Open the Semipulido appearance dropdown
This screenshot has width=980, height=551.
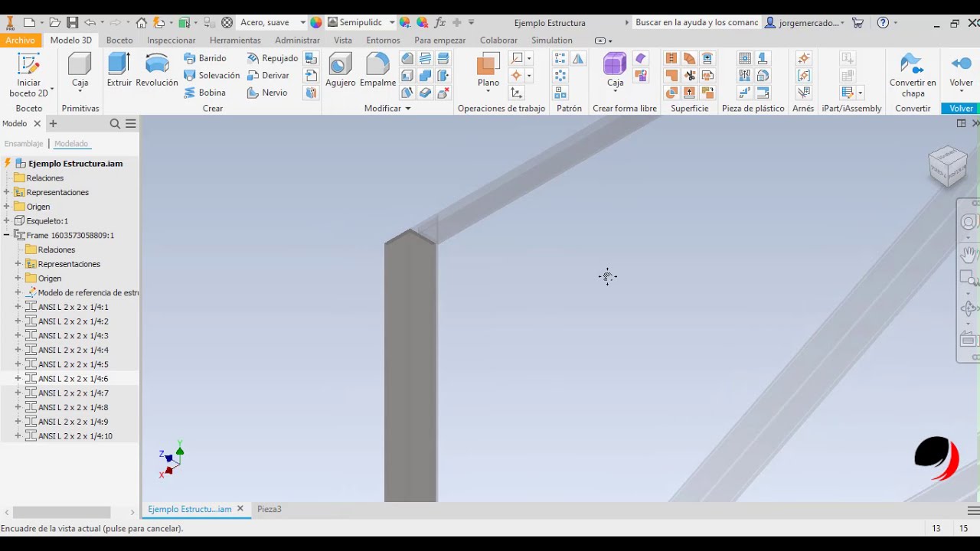(392, 22)
